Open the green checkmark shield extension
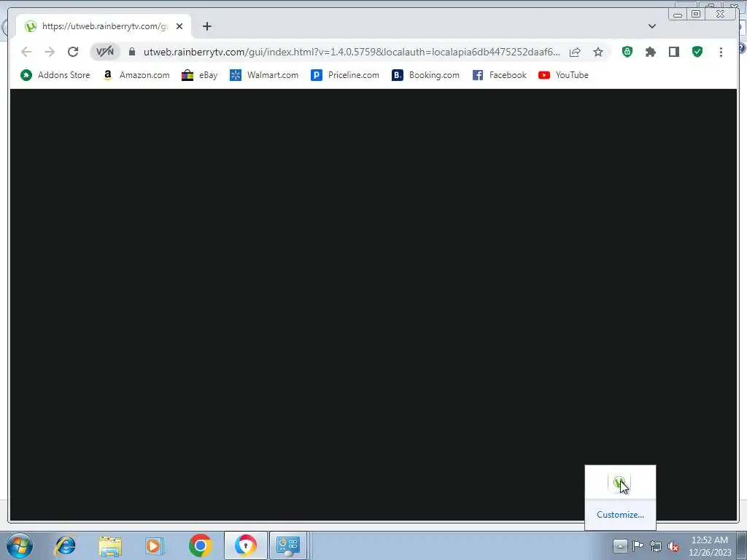Viewport: 747px width, 560px height. click(697, 52)
